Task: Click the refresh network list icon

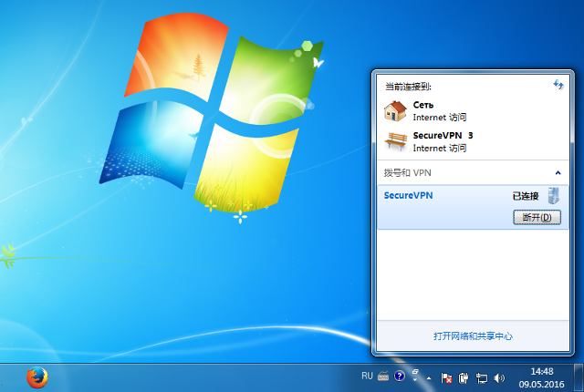Action: click(x=558, y=85)
